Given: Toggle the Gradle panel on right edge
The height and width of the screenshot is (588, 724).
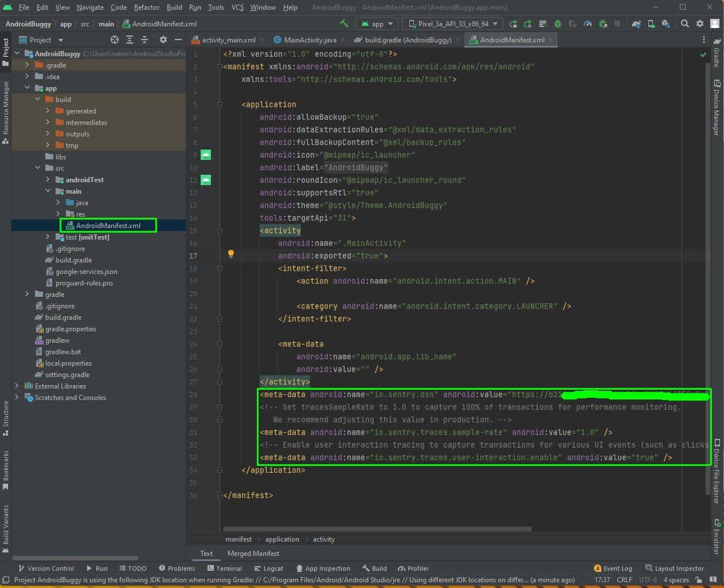Looking at the screenshot, I should pyautogui.click(x=717, y=53).
